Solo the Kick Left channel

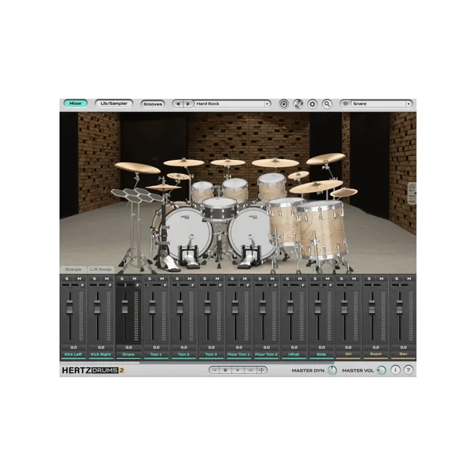coord(67,278)
